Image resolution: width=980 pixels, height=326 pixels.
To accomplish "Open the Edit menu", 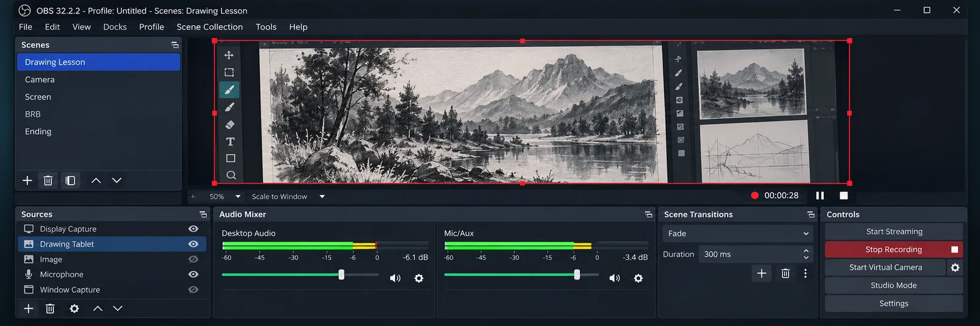I will 52,27.
